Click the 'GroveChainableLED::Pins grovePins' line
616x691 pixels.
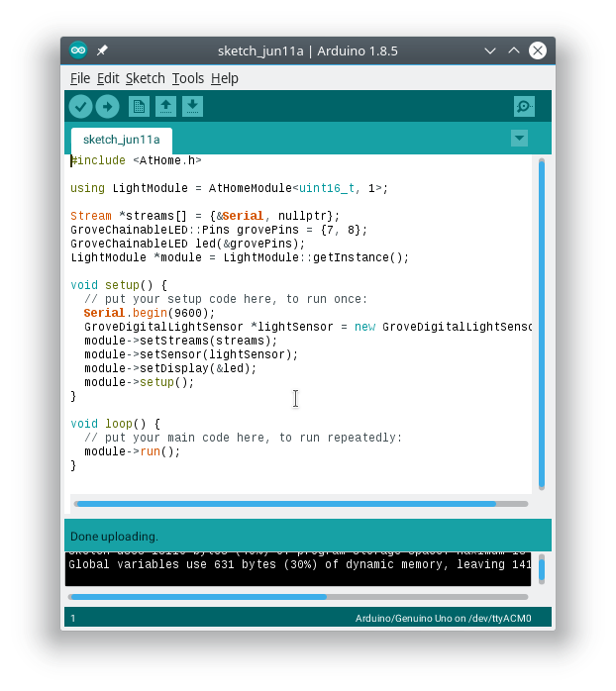[219, 230]
